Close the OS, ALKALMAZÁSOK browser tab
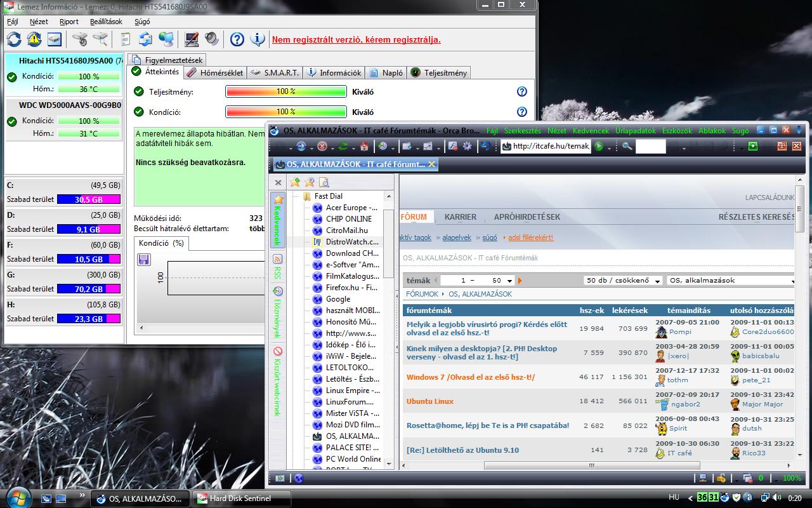The width and height of the screenshot is (812, 508). (432, 164)
